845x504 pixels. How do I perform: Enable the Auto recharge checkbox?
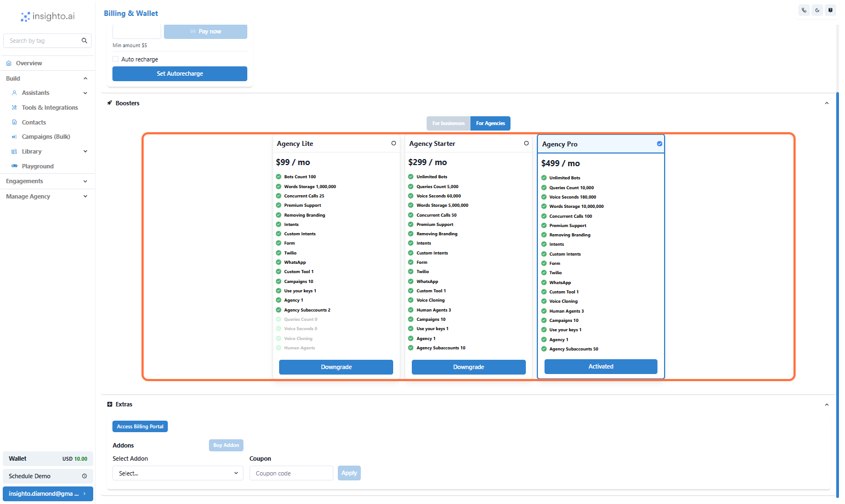pyautogui.click(x=116, y=59)
